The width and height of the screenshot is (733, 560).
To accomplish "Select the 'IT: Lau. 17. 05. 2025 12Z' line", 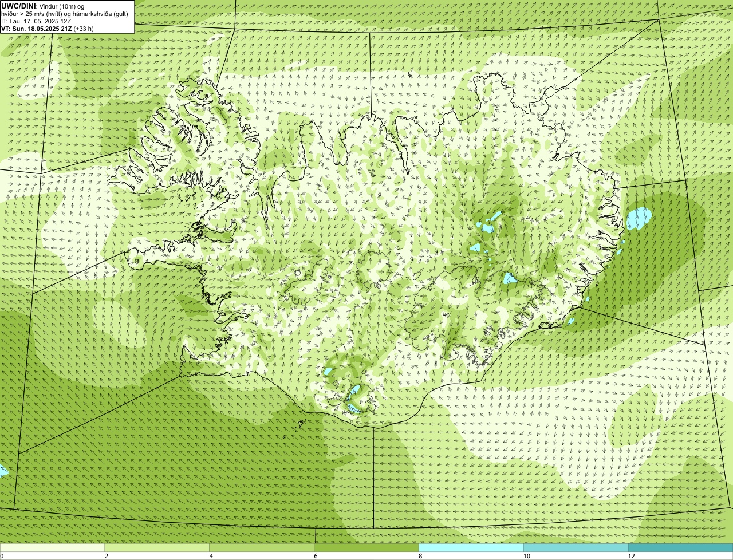I will point(36,21).
